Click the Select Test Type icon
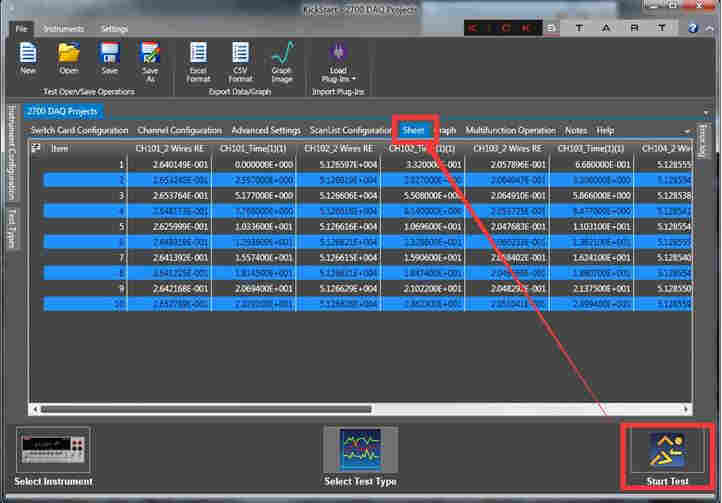 click(360, 450)
